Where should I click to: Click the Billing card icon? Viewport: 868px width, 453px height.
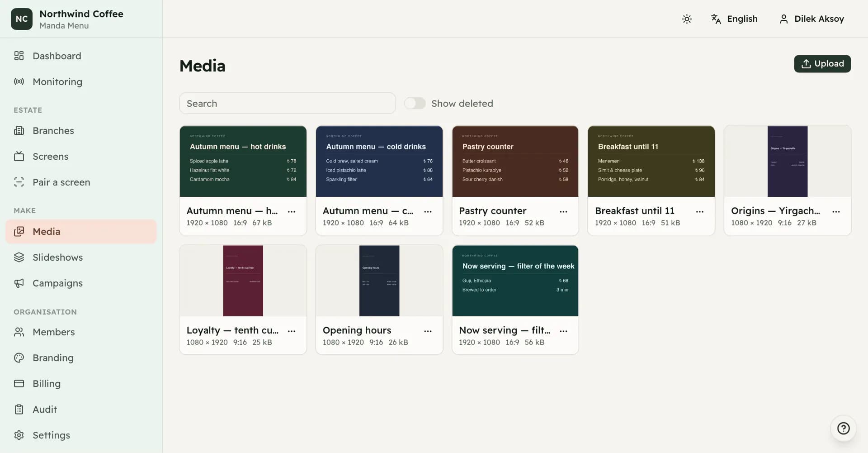click(x=19, y=383)
